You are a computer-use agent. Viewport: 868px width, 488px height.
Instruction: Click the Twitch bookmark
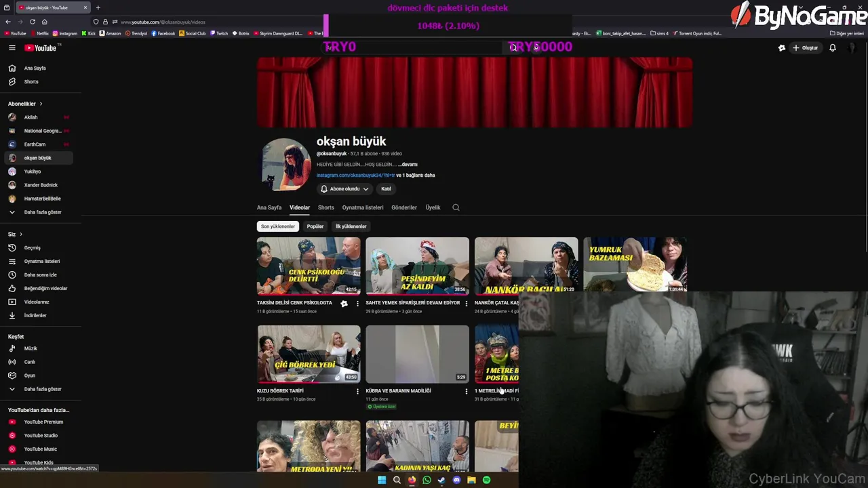(x=219, y=33)
